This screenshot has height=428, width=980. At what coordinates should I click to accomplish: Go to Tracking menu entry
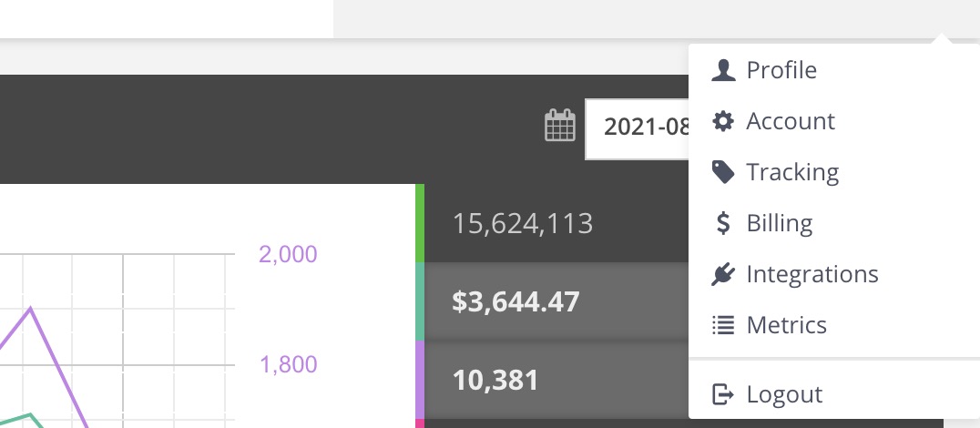pos(834,172)
